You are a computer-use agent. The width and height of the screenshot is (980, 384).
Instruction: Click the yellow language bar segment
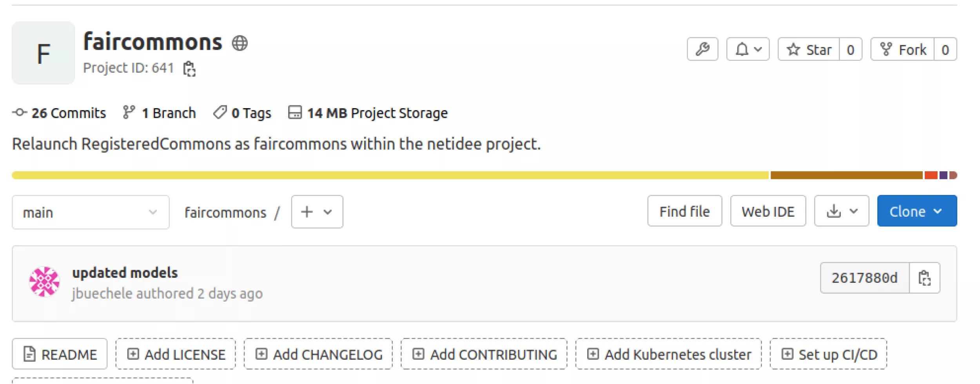tap(390, 175)
